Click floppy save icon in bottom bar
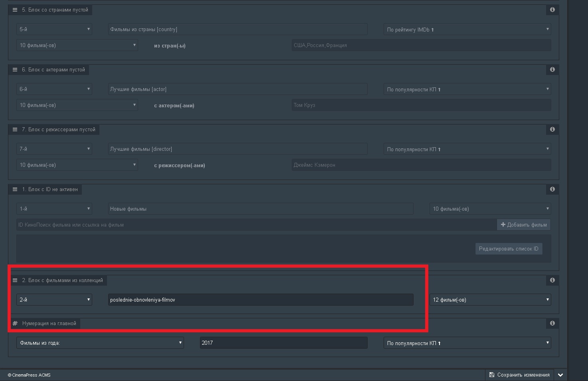The image size is (588, 381). (x=492, y=375)
